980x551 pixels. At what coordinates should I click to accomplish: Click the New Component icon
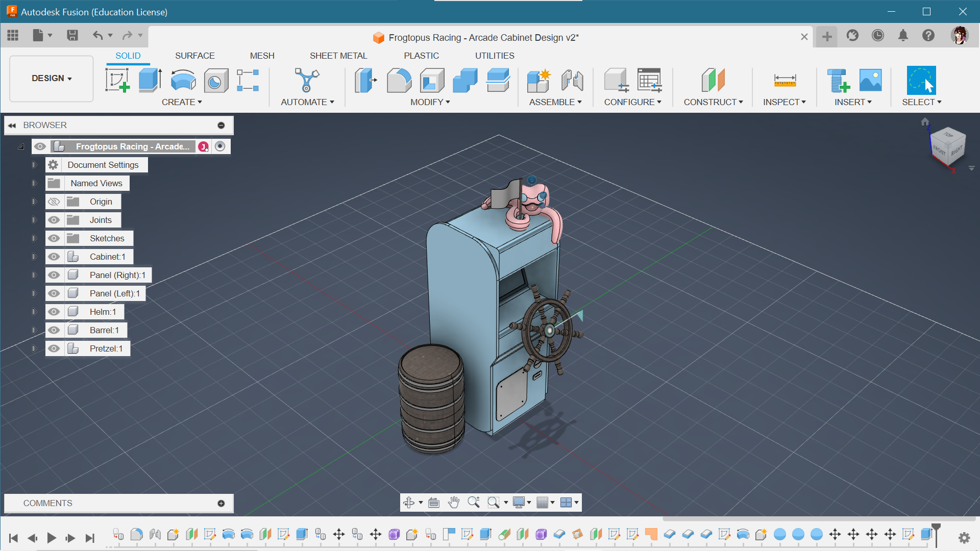click(539, 80)
